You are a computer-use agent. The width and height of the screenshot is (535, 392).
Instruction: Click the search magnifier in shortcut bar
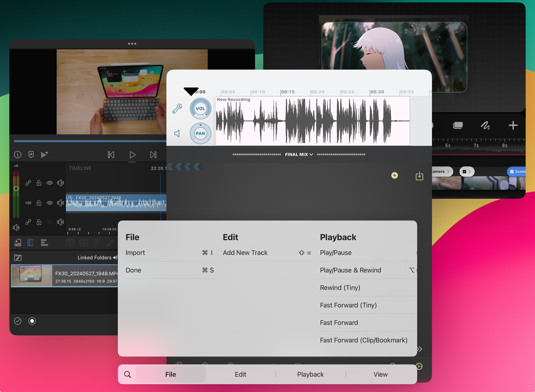127,374
